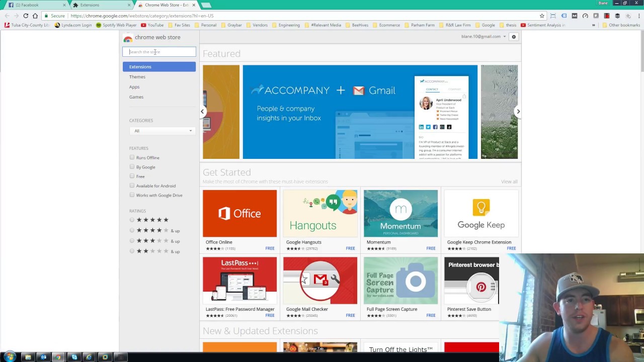Screen dimensions: 644x362
Task: Open the Spotify Web Player bookmark
Action: pyautogui.click(x=116, y=25)
